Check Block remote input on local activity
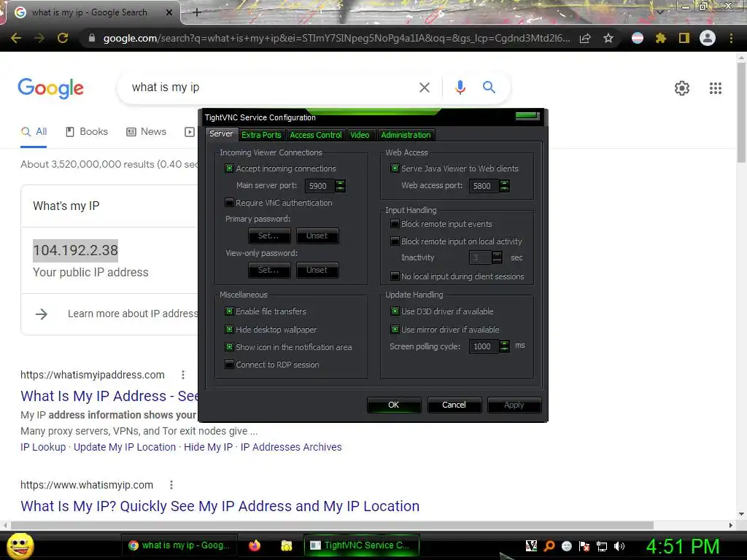The height and width of the screenshot is (560, 747). (395, 241)
